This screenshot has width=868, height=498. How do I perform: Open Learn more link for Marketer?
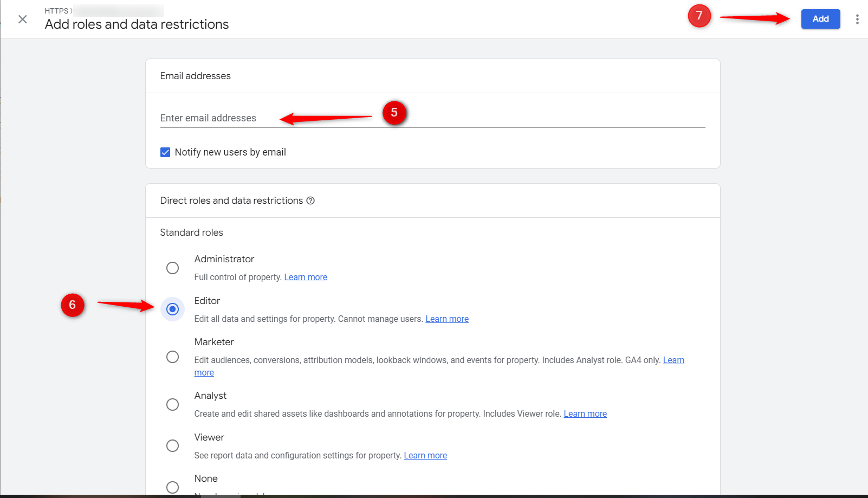[x=673, y=360]
